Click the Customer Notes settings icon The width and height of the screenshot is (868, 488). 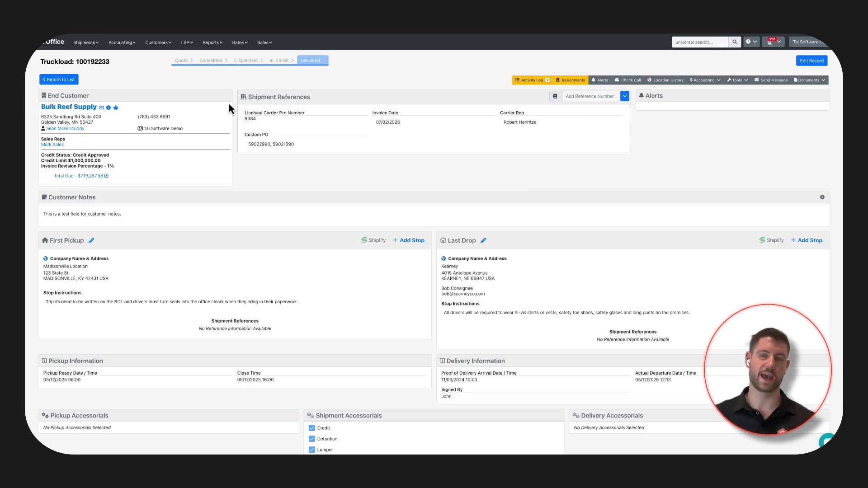pos(822,197)
